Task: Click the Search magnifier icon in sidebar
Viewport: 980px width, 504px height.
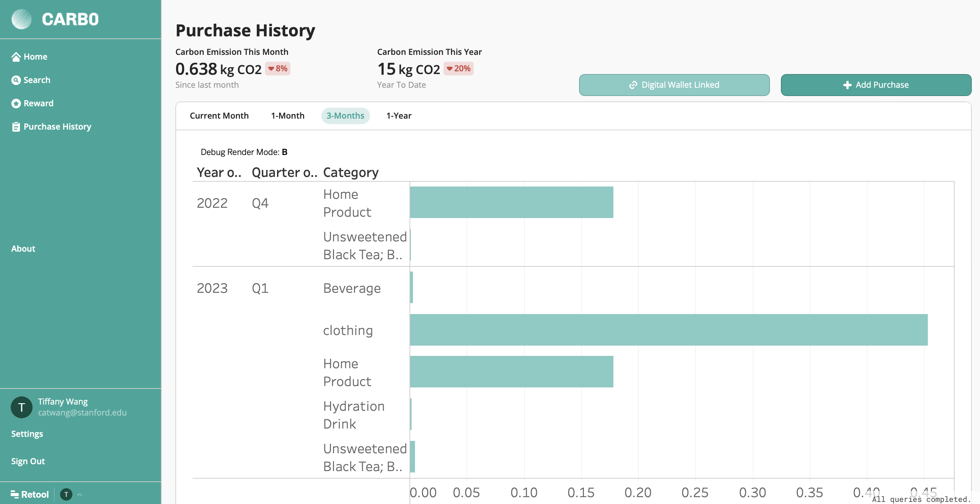Action: tap(15, 80)
